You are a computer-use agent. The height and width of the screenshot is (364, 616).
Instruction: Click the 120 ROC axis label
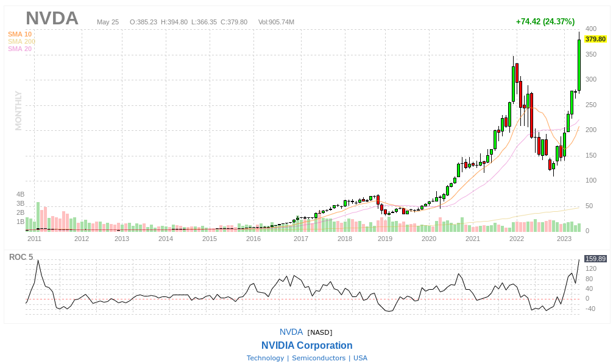[591, 269]
